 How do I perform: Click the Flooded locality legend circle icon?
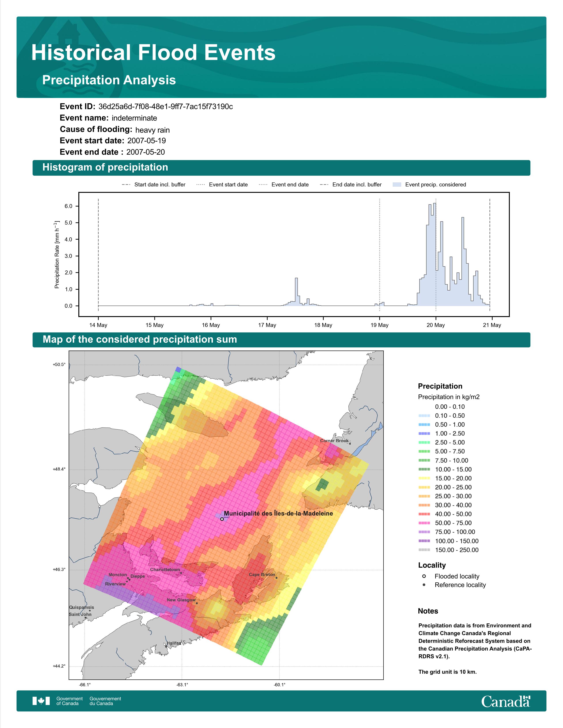424,576
